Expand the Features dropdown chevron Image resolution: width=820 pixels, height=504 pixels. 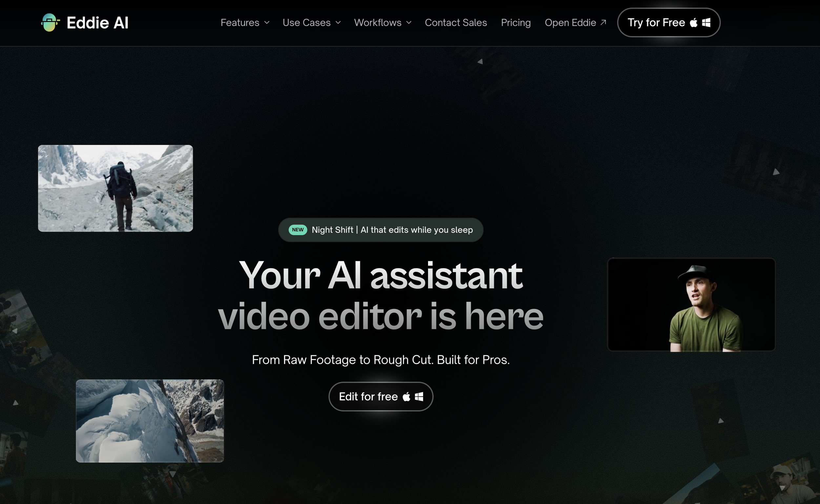(x=267, y=23)
